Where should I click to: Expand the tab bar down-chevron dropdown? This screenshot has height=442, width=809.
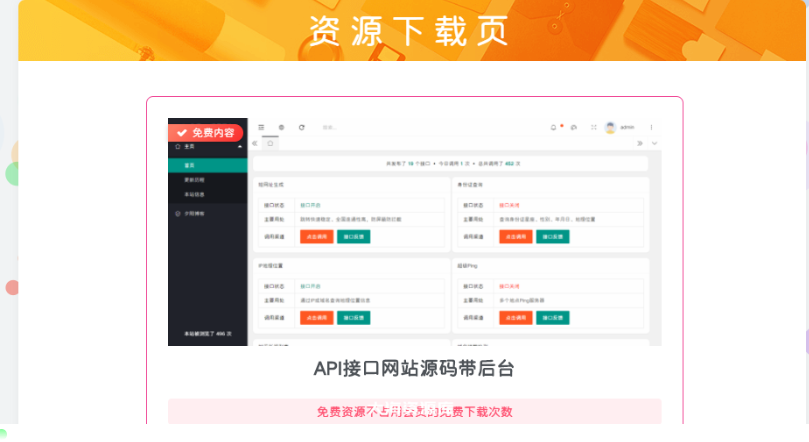pyautogui.click(x=654, y=143)
